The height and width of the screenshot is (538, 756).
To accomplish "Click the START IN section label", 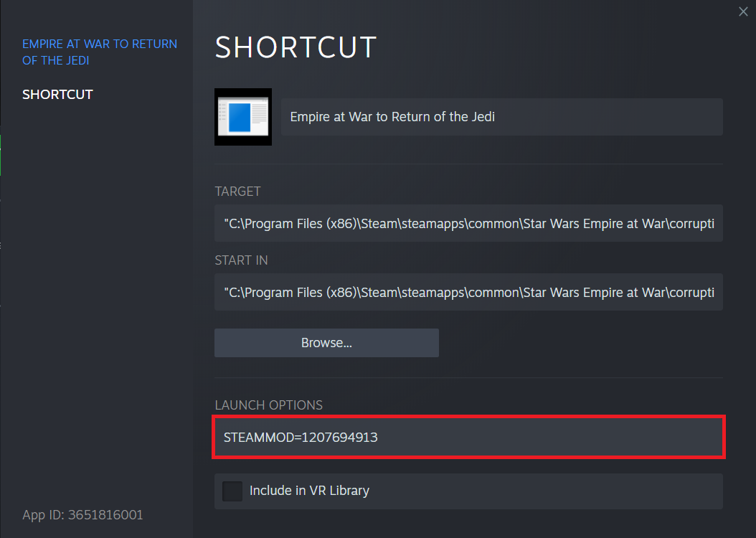I will (241, 260).
